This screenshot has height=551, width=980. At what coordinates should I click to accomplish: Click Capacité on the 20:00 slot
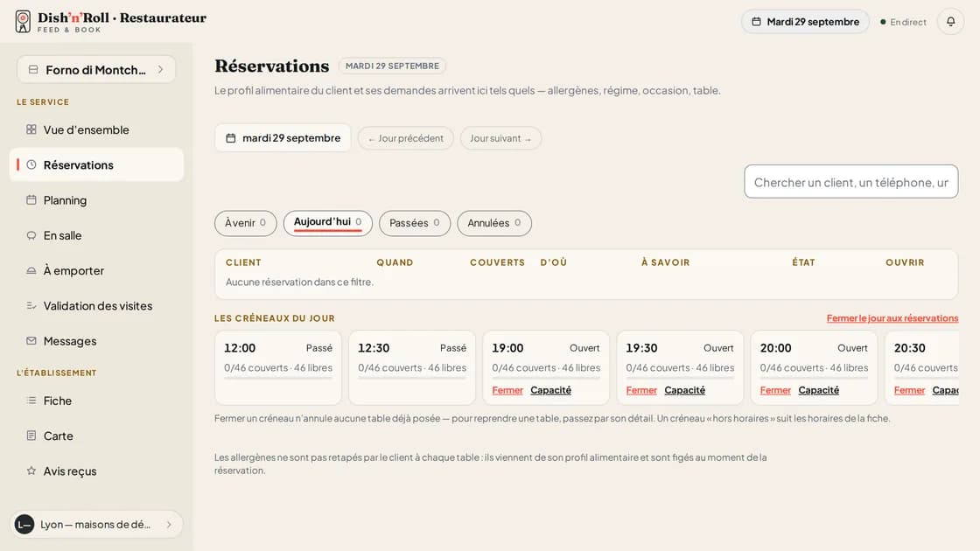point(819,390)
